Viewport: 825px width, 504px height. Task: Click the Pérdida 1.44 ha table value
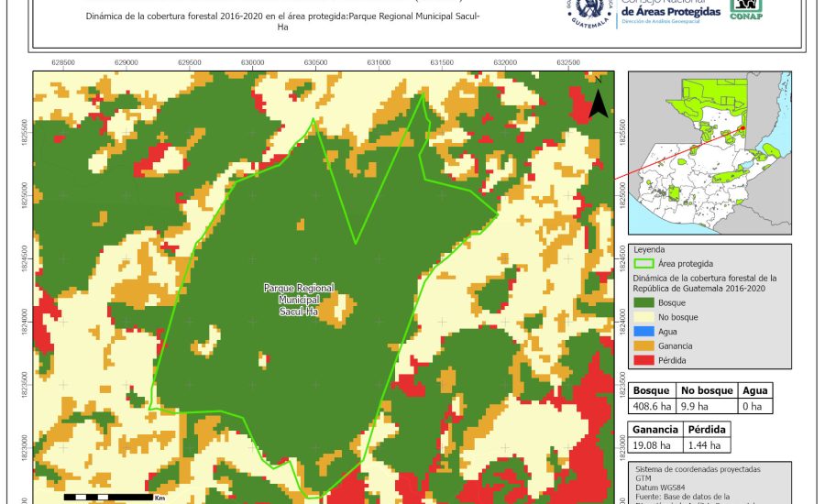click(706, 445)
